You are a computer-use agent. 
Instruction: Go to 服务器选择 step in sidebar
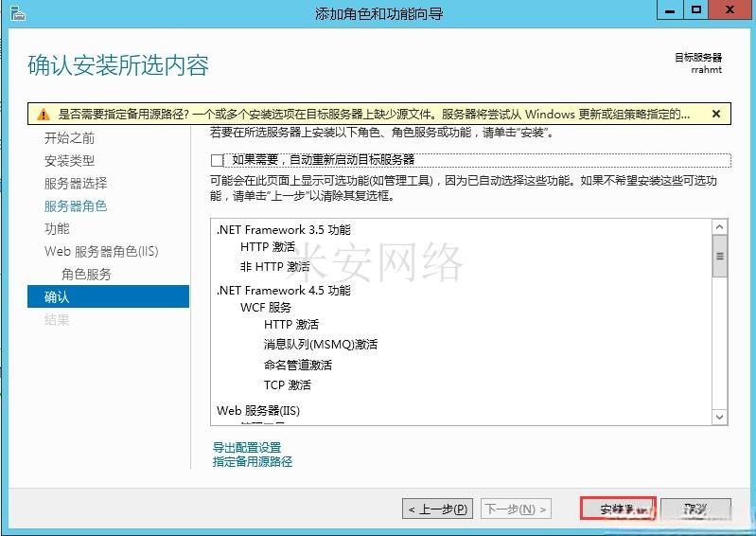pos(76,184)
